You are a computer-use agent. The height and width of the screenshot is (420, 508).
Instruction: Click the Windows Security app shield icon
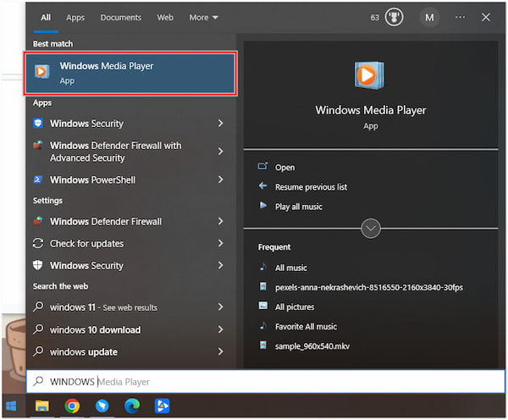pos(38,123)
